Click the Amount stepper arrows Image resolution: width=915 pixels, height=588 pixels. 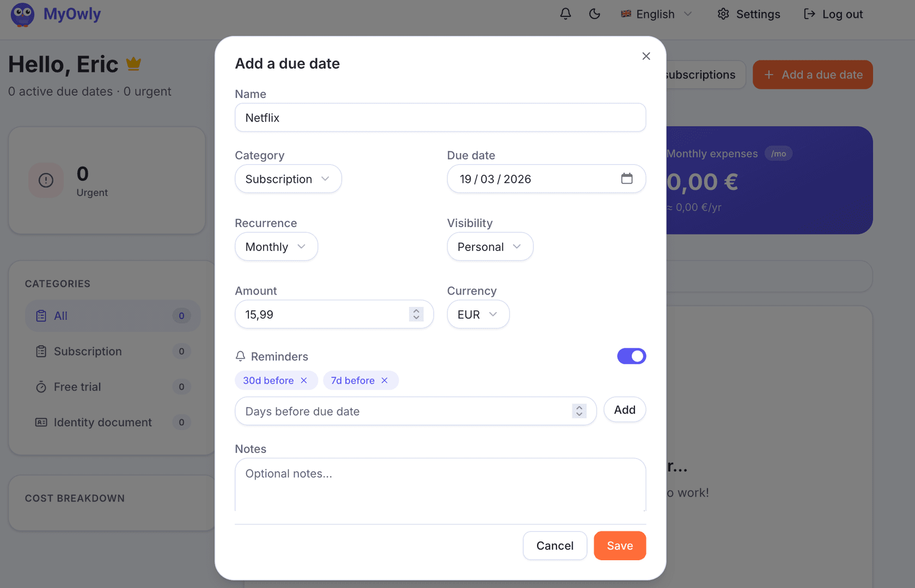point(416,314)
